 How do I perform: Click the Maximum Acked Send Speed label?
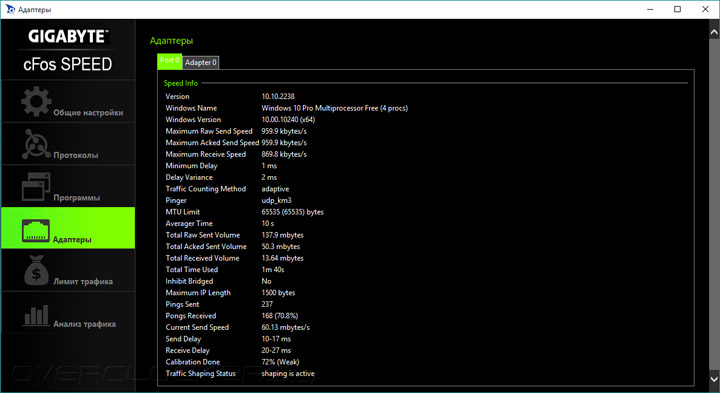212,142
